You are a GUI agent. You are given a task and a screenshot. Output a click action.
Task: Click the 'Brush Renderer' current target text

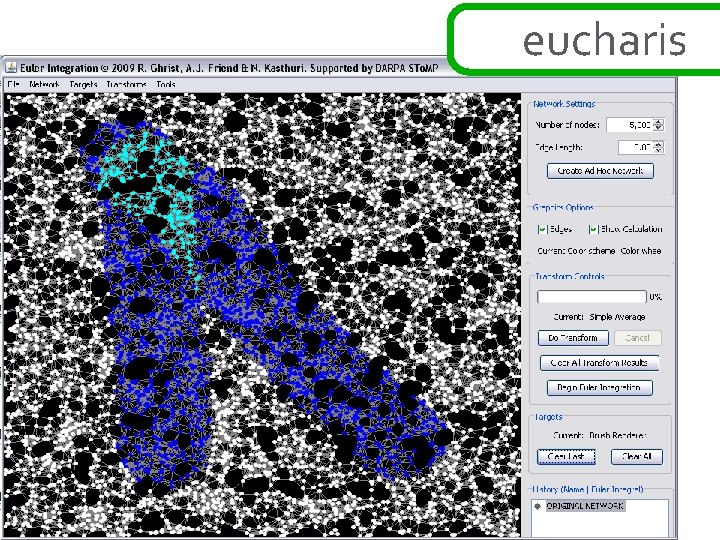click(618, 435)
